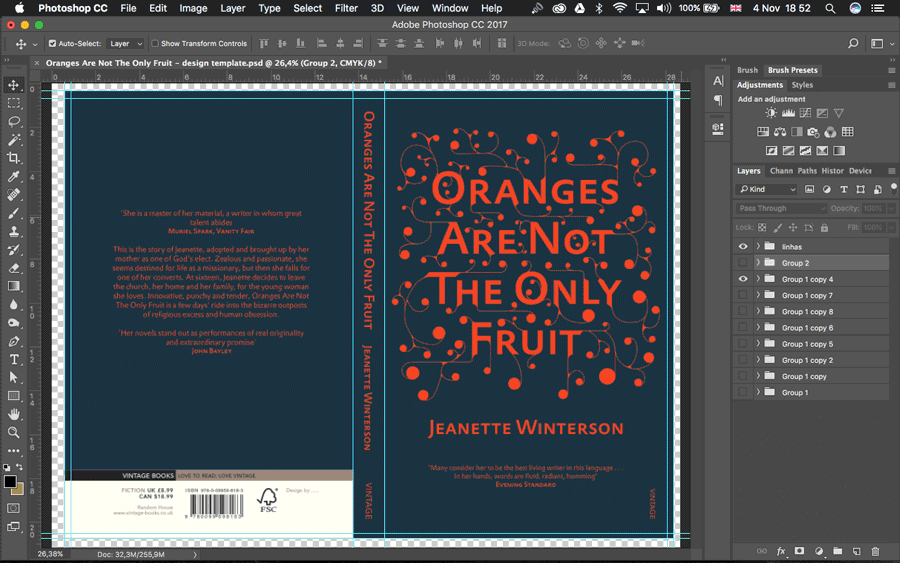The width and height of the screenshot is (900, 563).
Task: Expand the Group 1 copy 5 folder
Action: click(x=758, y=344)
